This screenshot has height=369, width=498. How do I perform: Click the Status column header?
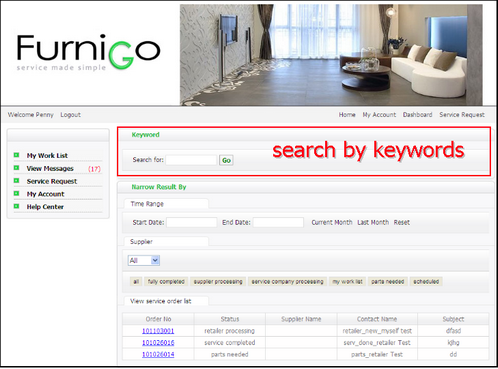[x=230, y=319]
